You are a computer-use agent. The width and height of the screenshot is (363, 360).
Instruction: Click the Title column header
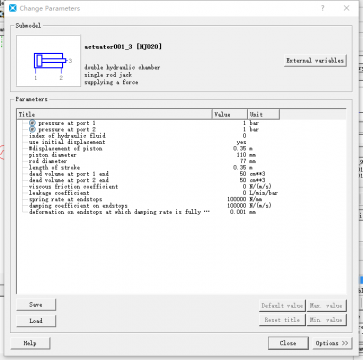[x=114, y=114]
